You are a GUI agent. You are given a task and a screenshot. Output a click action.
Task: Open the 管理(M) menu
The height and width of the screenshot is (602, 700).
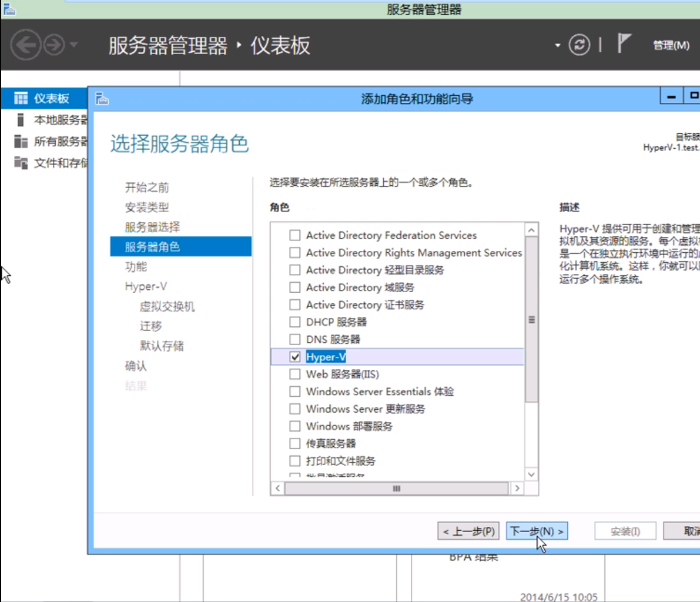click(672, 45)
